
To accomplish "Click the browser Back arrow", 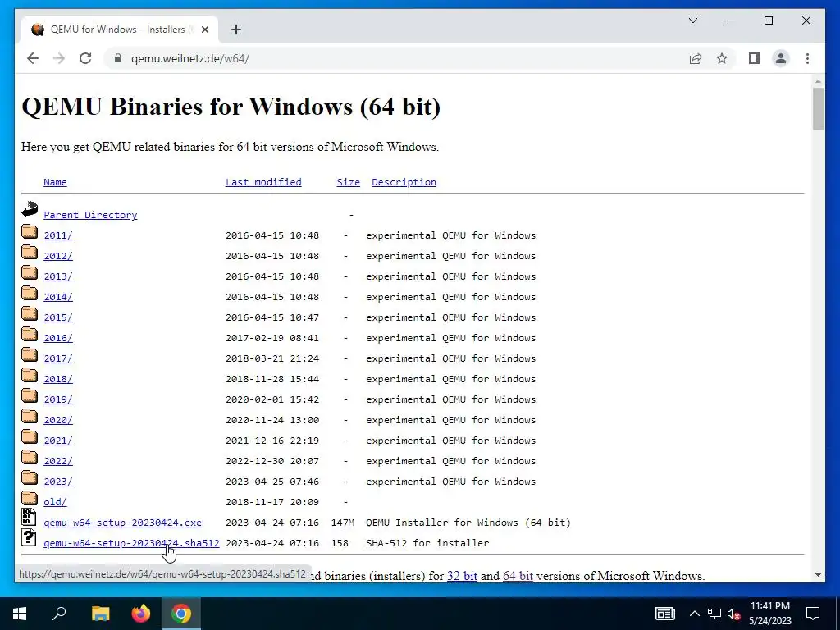I will (33, 58).
